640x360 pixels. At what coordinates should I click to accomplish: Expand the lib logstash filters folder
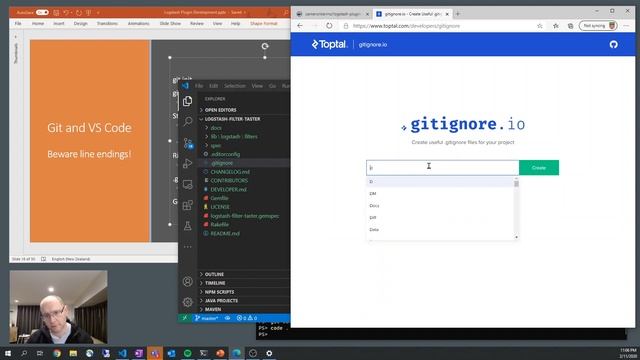[234, 136]
